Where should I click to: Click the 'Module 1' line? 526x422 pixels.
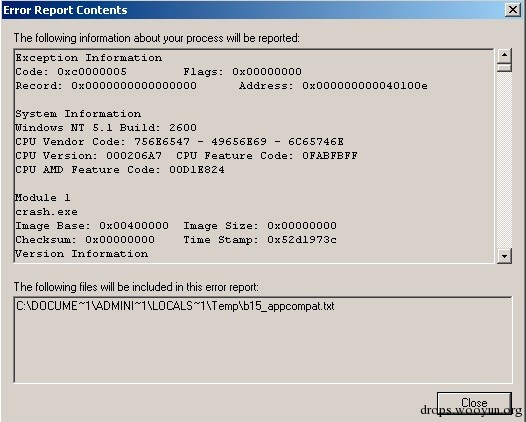coord(43,198)
